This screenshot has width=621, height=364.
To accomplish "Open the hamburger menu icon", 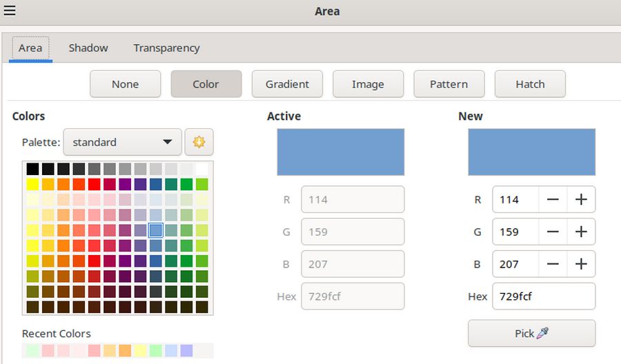I will (10, 10).
